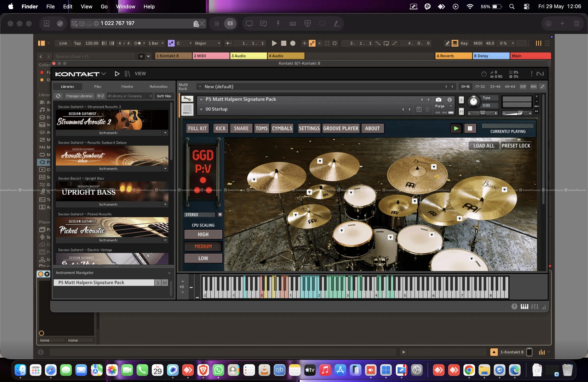The width and height of the screenshot is (588, 382).
Task: Open WhatsApp in the Dock
Action: coord(218,370)
